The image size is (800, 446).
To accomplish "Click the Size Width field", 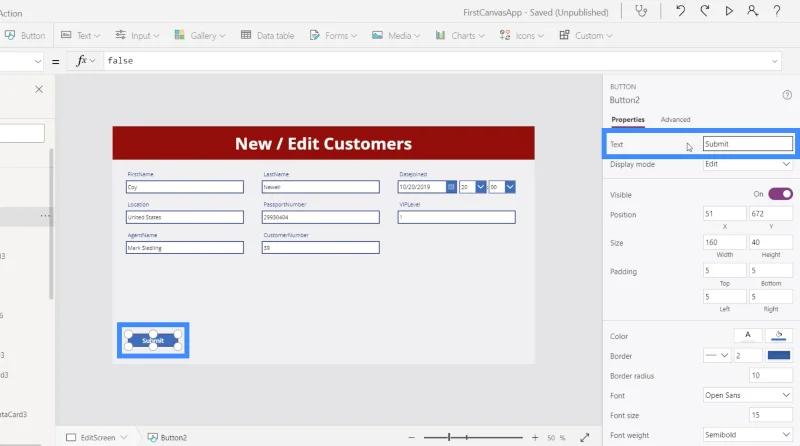I will 724,242.
